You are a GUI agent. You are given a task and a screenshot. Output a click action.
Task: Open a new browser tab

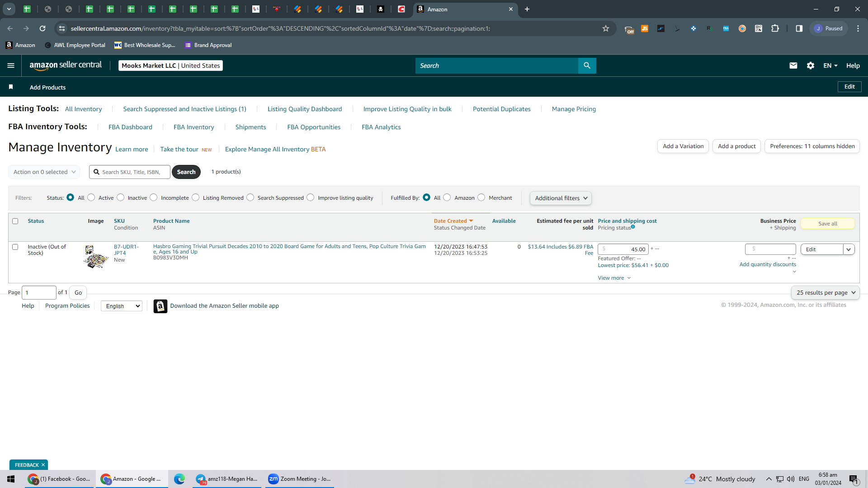527,9
